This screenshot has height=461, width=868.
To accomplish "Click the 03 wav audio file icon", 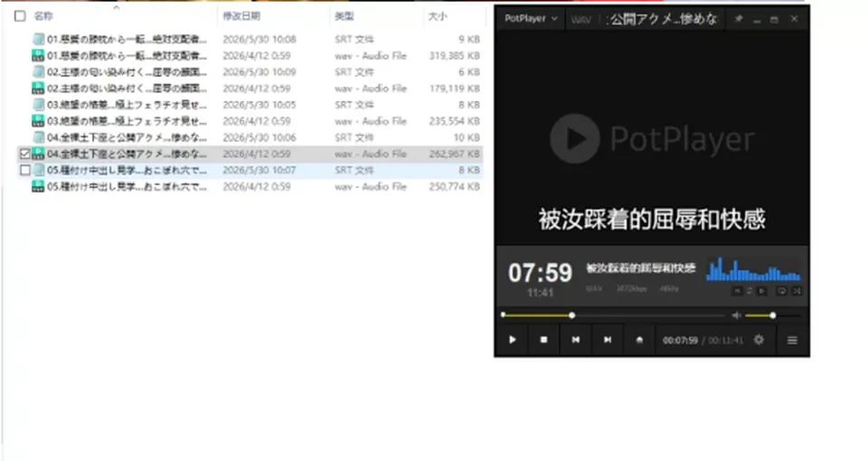I will [x=38, y=120].
